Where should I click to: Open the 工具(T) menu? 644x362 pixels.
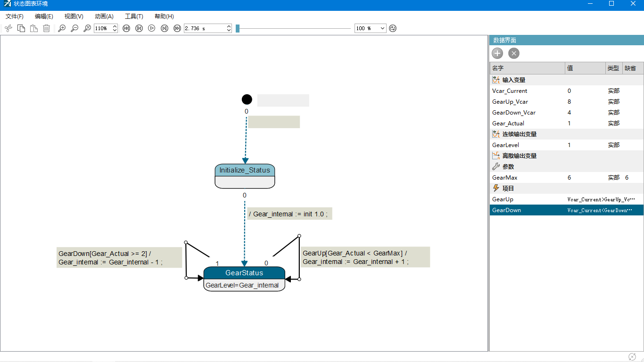135,16
